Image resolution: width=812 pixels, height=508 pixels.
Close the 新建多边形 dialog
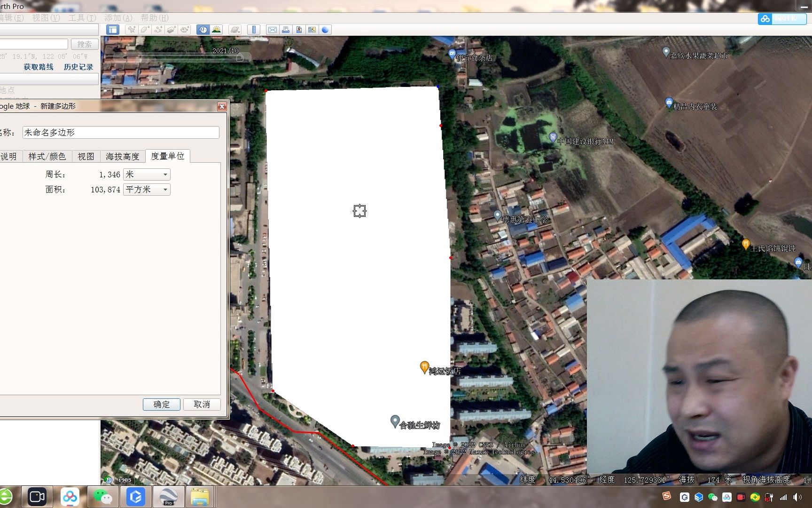[222, 107]
